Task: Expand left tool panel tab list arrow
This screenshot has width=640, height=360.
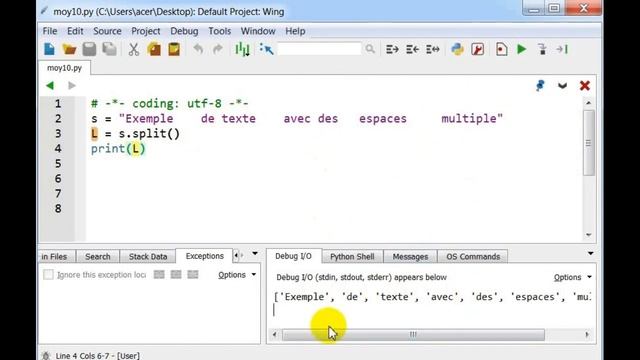Action: tap(255, 253)
